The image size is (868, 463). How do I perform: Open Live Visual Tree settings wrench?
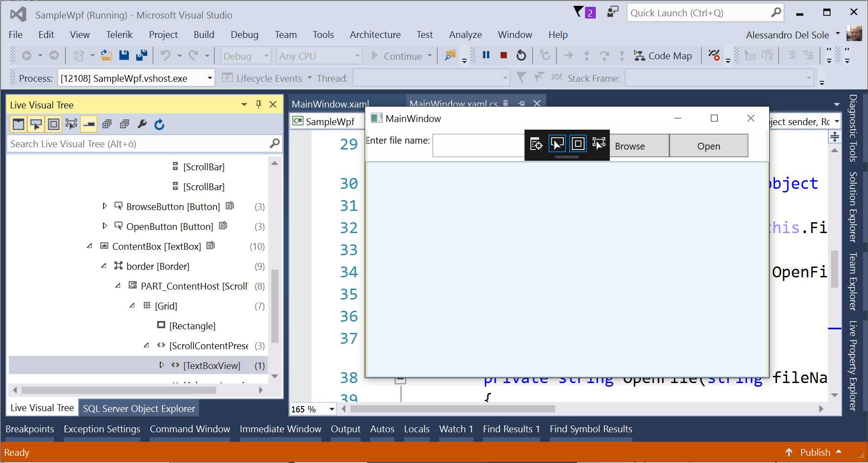pos(142,124)
